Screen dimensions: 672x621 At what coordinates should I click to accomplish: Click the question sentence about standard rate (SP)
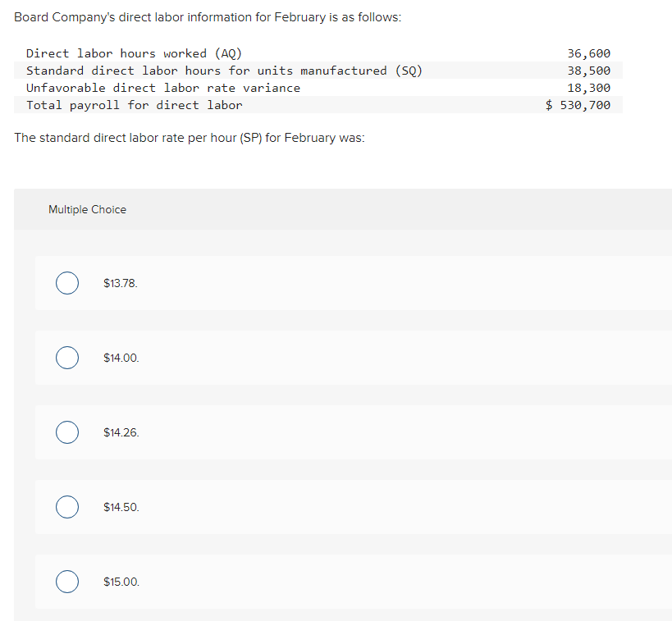(x=190, y=138)
